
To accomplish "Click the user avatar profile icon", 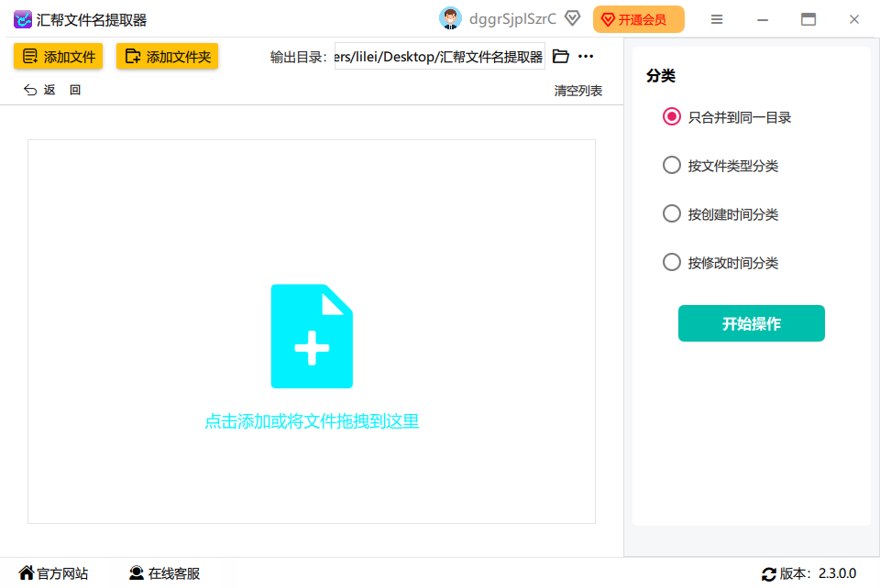I will [449, 17].
